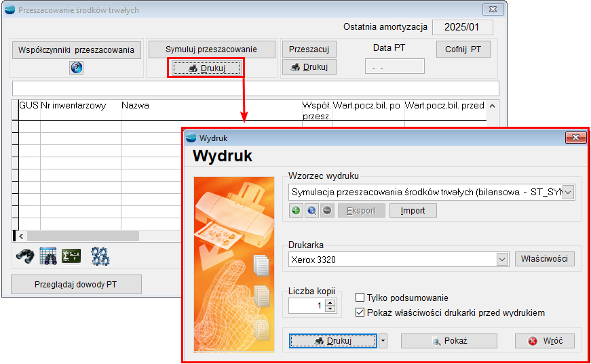Click the empty text bar above the table

click(x=256, y=89)
